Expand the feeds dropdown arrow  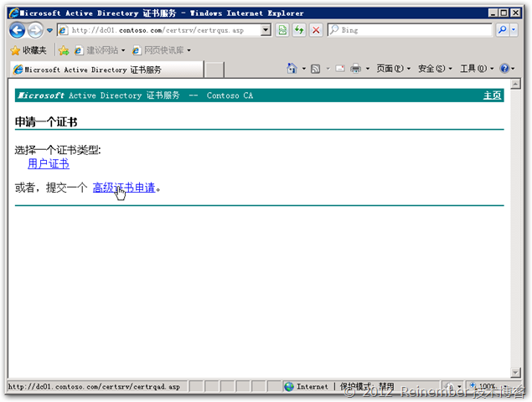328,69
